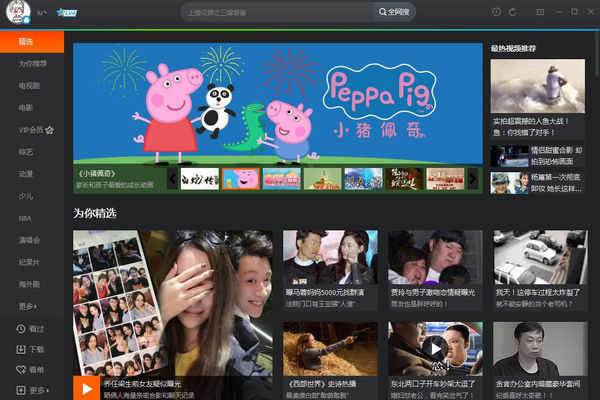Click the 最热视频推荐 heading

(513, 49)
